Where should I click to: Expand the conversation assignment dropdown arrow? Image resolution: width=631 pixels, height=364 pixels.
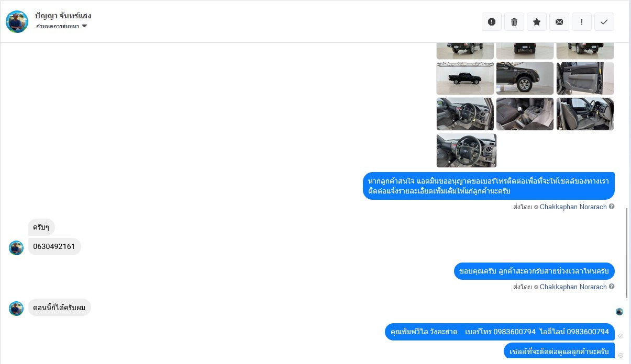coord(84,26)
